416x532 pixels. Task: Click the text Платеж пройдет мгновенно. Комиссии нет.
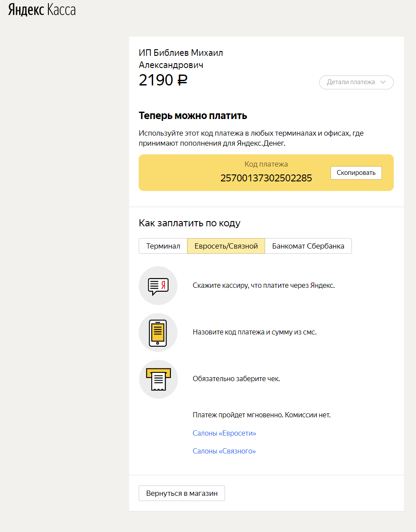point(262,415)
